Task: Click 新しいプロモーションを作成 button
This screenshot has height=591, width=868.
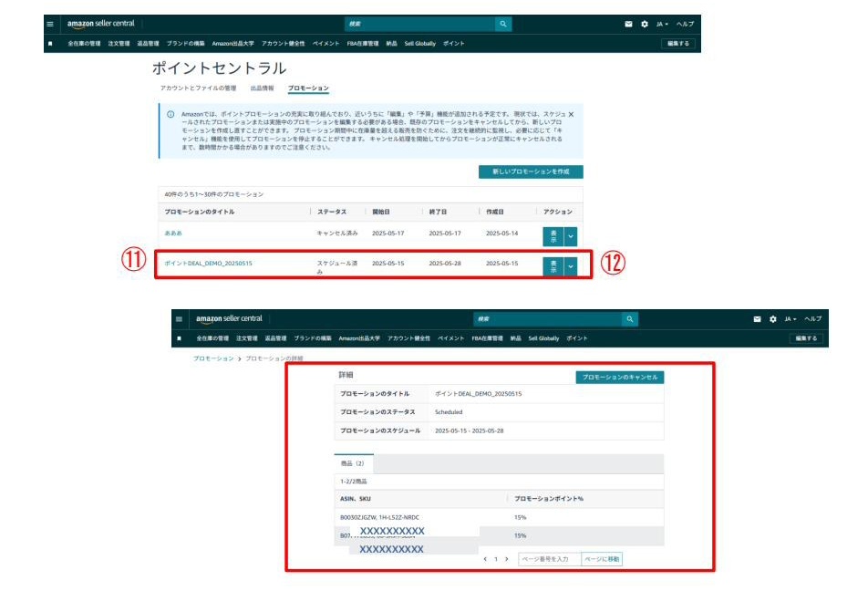Action: pyautogui.click(x=531, y=171)
